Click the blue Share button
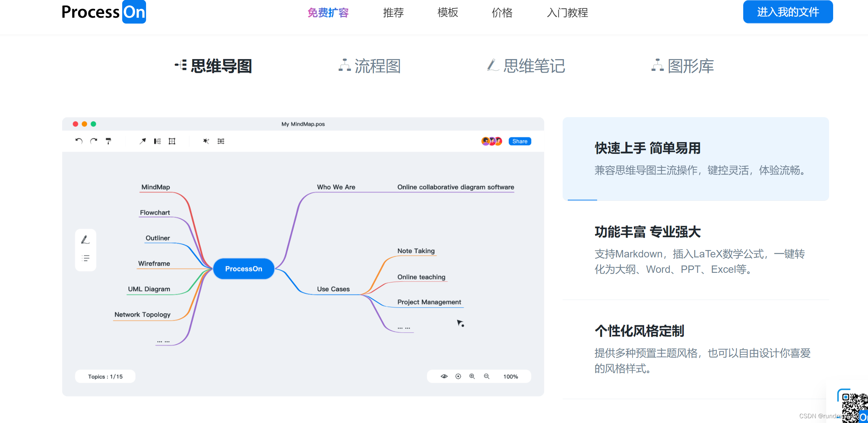Screen dimensions: 868x423 pos(520,141)
